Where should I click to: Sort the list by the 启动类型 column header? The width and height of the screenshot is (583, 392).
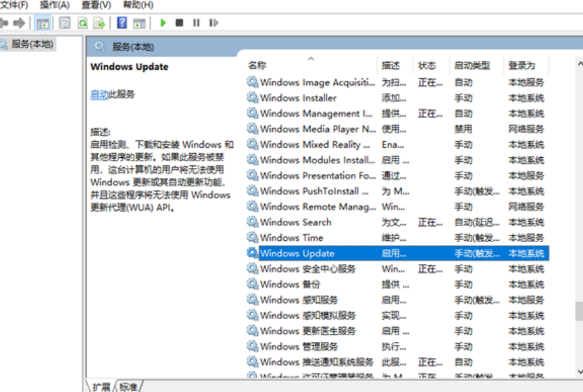[x=472, y=65]
